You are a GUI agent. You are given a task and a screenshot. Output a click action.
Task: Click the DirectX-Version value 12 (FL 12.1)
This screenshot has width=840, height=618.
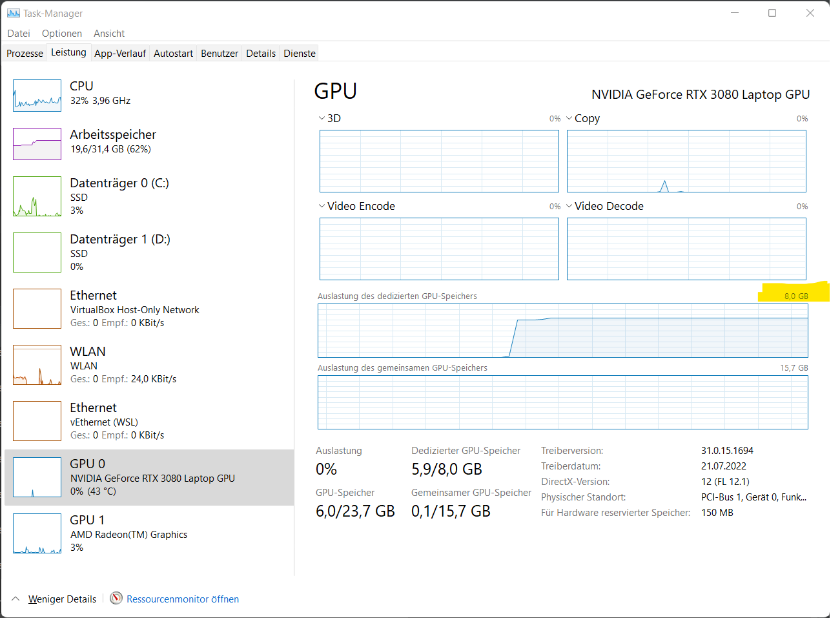coord(725,482)
